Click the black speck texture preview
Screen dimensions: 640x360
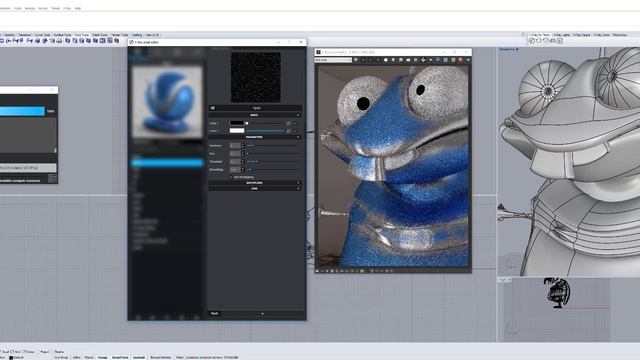pos(256,77)
